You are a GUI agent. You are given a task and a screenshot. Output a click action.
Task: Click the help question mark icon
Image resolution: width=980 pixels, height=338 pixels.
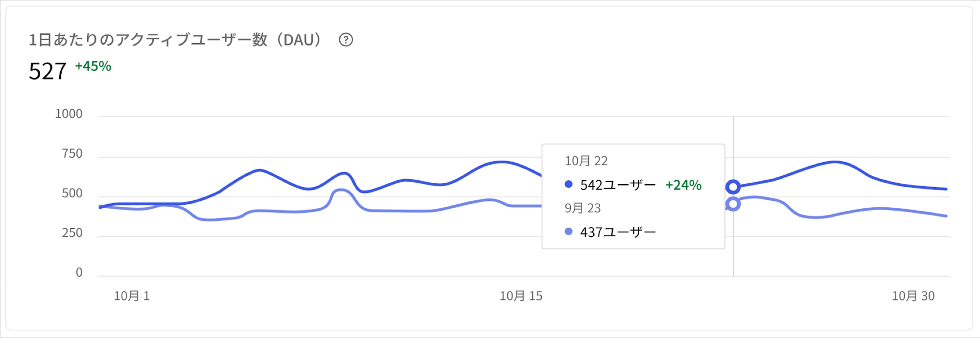pyautogui.click(x=346, y=40)
